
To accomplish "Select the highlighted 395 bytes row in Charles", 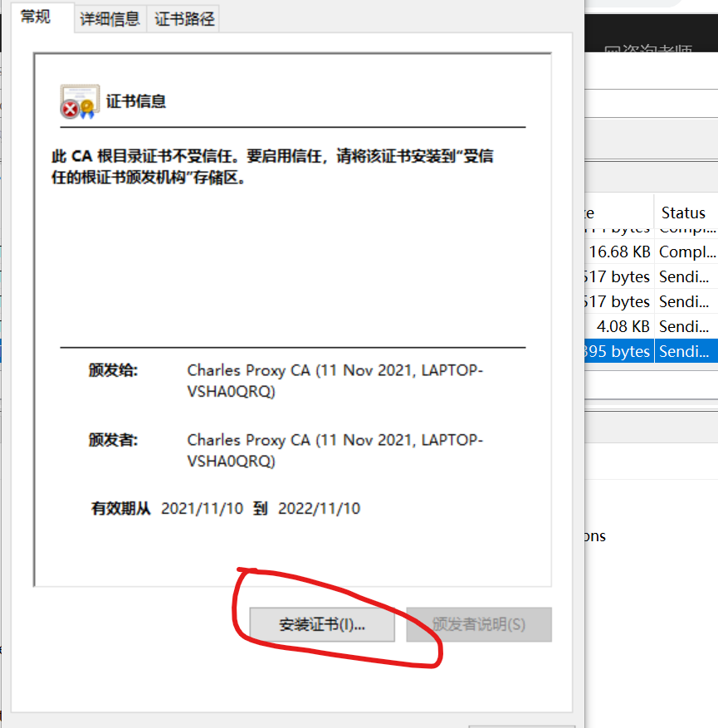I will [x=651, y=351].
